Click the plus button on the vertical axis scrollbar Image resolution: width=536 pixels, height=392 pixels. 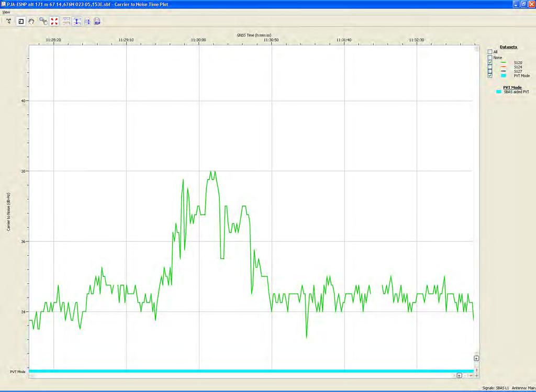(476, 358)
